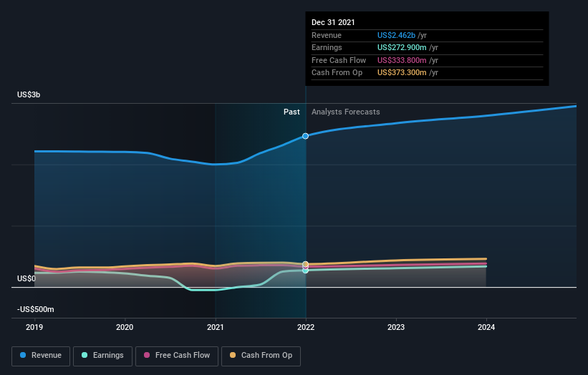Screen dimensions: 588x375
Task: Click the teal Earnings legend dot
Action: (85, 355)
